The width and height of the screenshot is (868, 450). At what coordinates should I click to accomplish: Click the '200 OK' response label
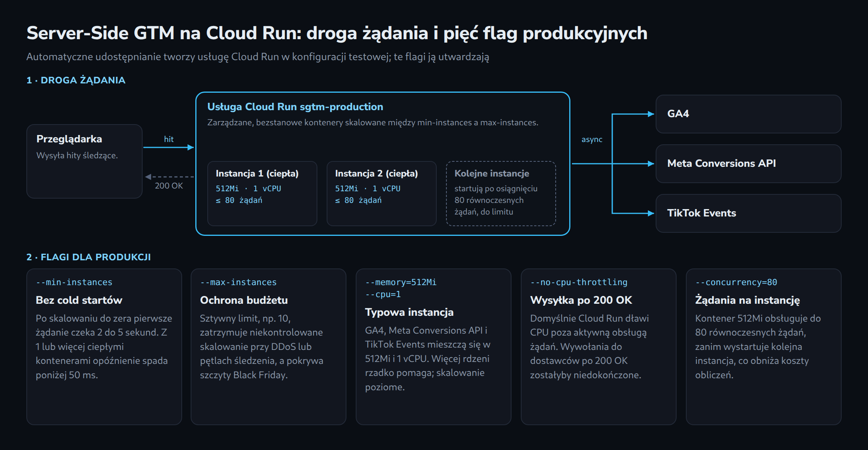[x=169, y=186]
